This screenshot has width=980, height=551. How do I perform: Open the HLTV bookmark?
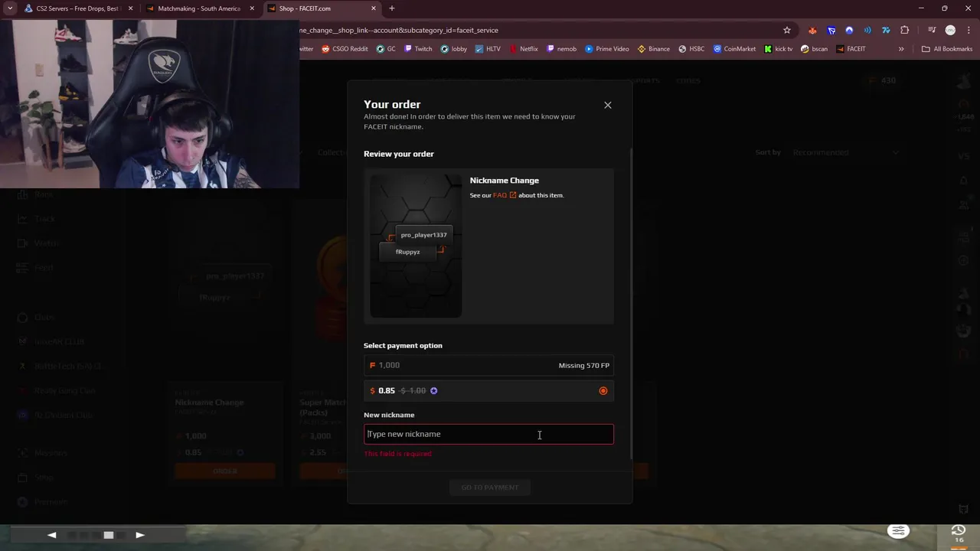488,49
